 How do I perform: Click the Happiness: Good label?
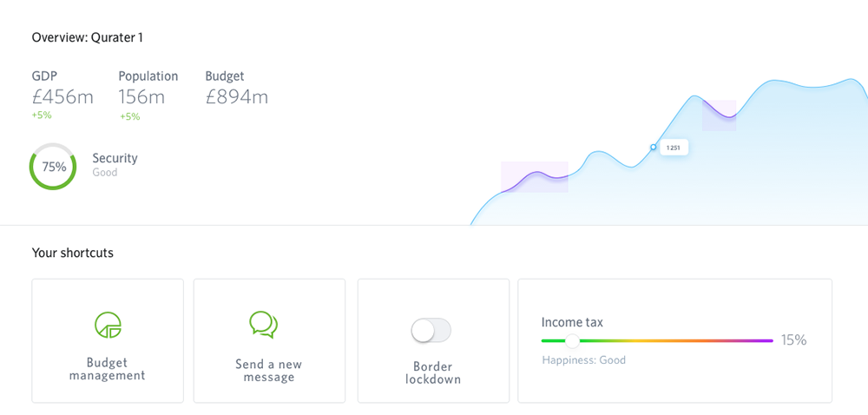coord(584,360)
